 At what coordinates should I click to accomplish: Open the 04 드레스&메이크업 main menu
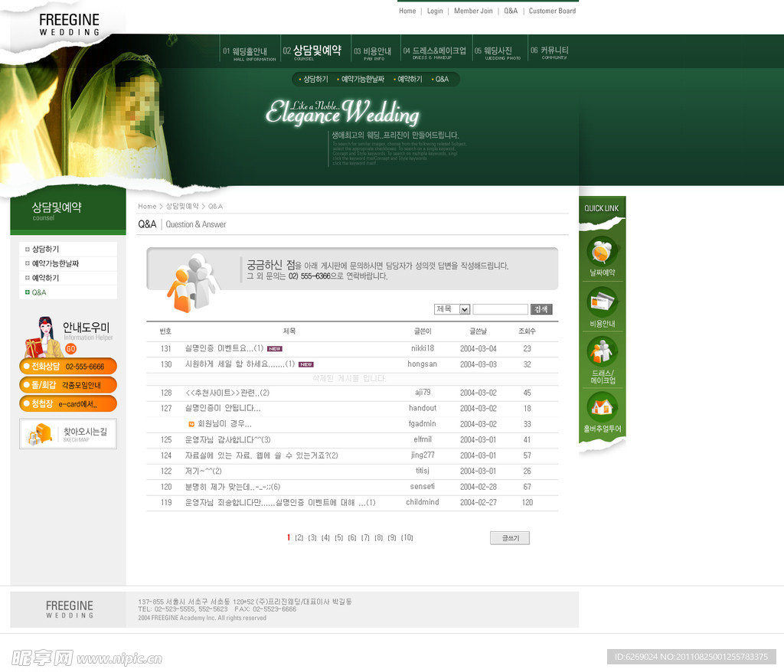click(x=435, y=53)
